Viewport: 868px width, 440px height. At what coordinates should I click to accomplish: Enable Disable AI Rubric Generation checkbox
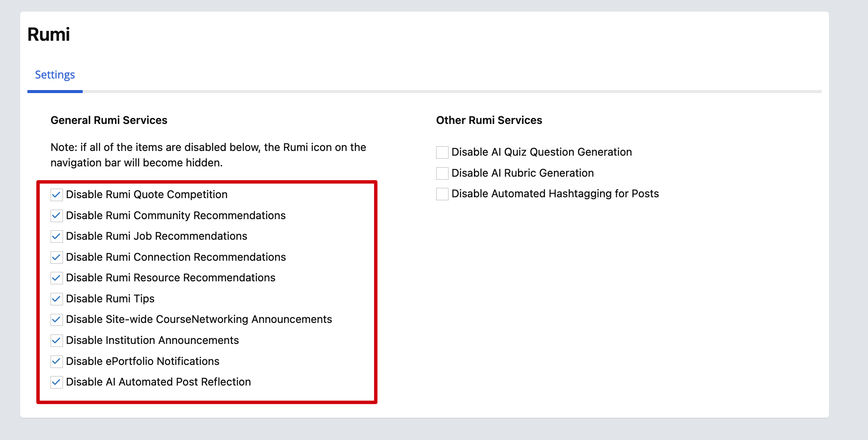(x=442, y=173)
